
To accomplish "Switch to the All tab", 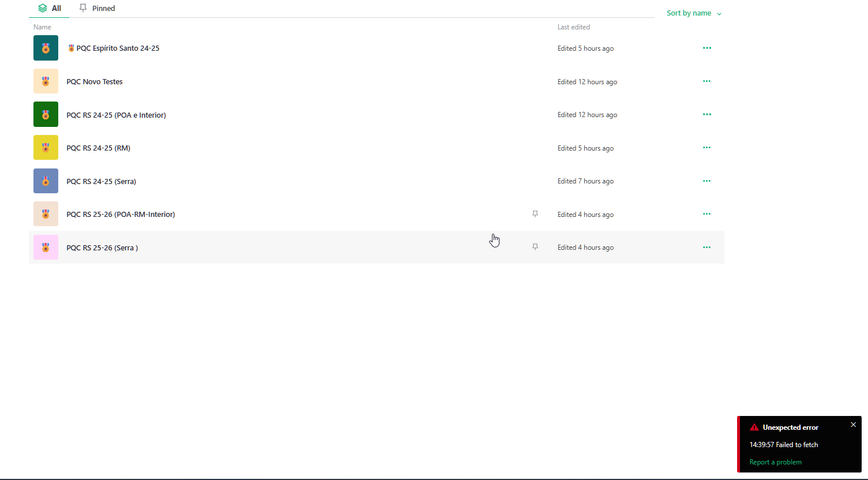I will click(x=50, y=9).
